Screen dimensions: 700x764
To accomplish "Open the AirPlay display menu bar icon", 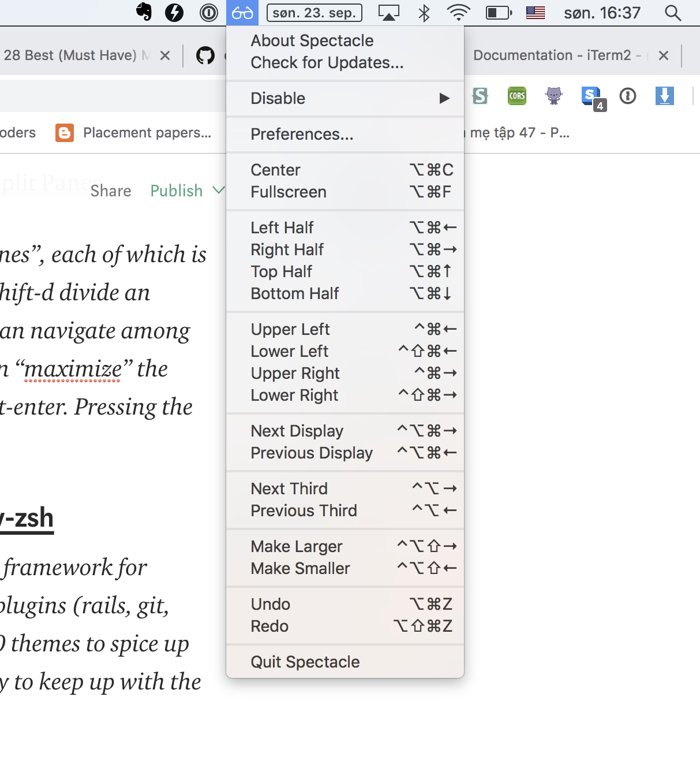I will [x=389, y=12].
